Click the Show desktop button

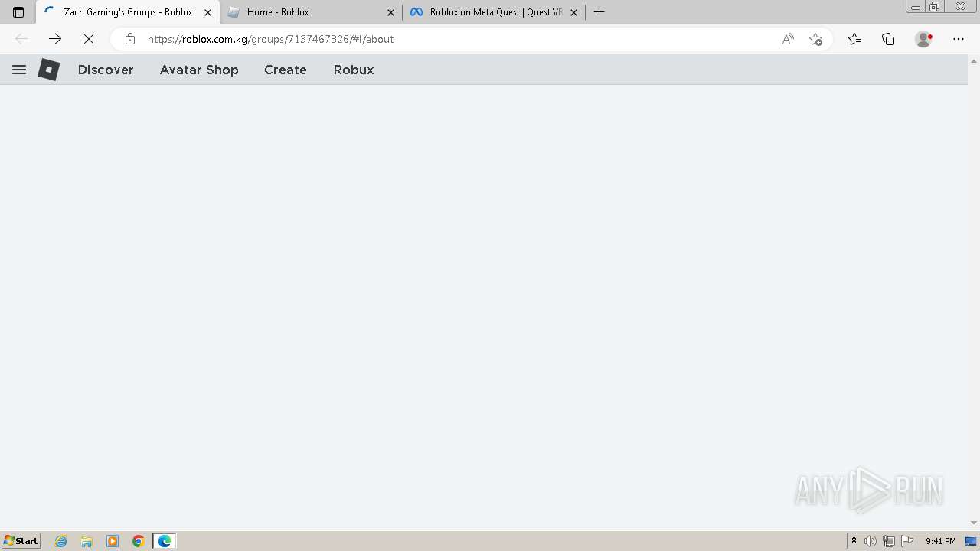(x=972, y=541)
